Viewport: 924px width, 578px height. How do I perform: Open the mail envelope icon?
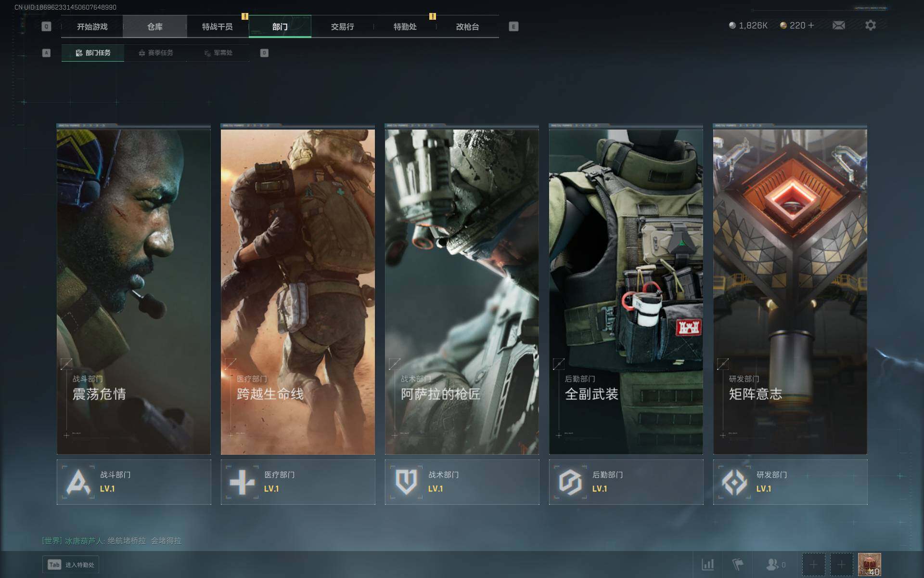pos(838,26)
